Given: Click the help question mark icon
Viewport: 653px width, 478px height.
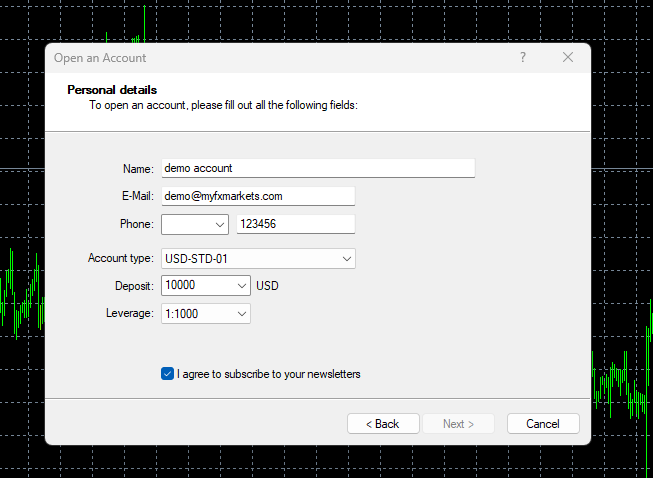Looking at the screenshot, I should (x=522, y=58).
